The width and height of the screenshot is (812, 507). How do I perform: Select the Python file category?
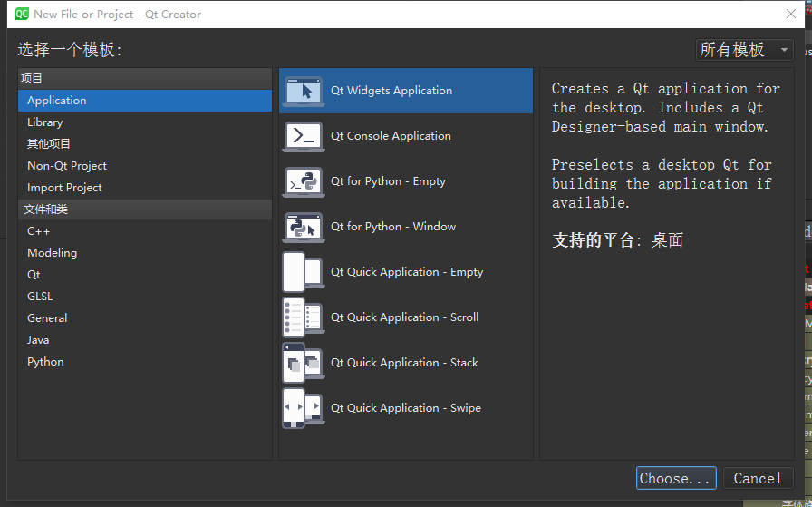(x=145, y=362)
